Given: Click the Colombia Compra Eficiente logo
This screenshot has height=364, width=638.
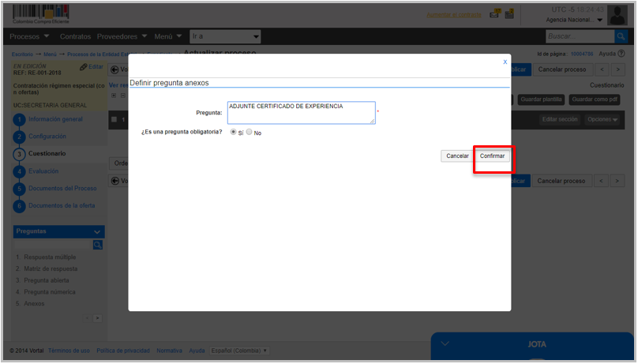Looking at the screenshot, I should tap(39, 14).
